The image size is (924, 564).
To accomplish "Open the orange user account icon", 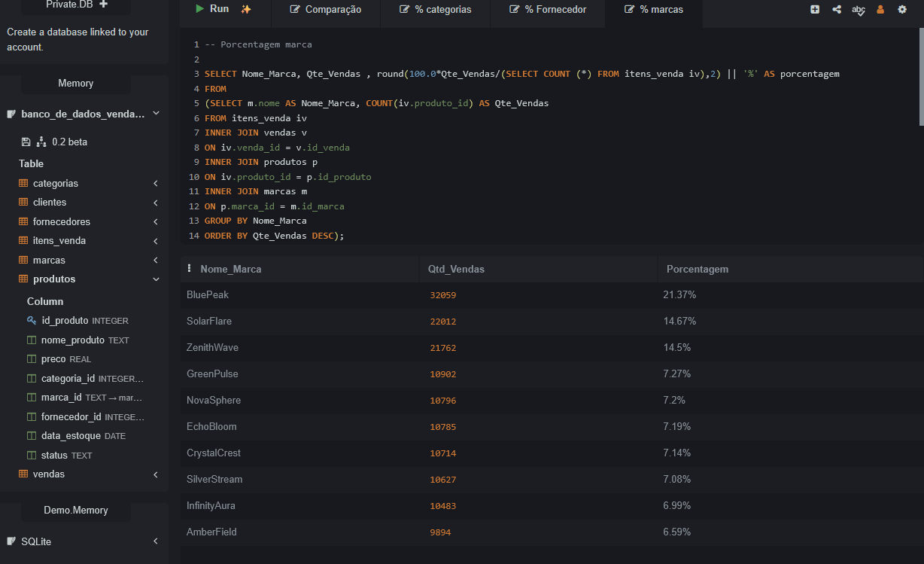I will 880,10.
